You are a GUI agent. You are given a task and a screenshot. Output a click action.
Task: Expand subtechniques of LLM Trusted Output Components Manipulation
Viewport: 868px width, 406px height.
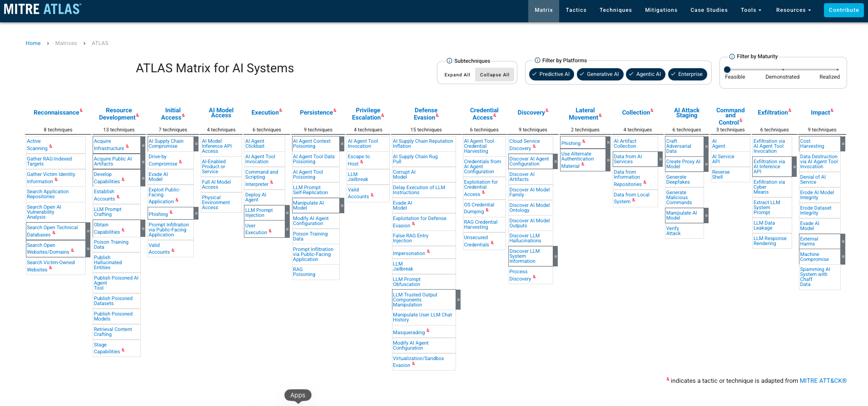click(458, 300)
